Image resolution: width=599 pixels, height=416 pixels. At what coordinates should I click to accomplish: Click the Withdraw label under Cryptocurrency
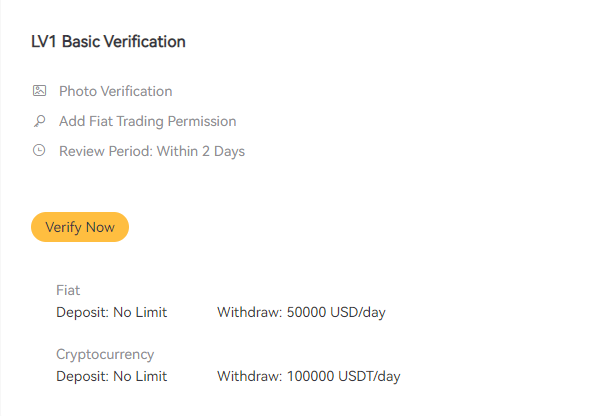pyautogui.click(x=249, y=377)
